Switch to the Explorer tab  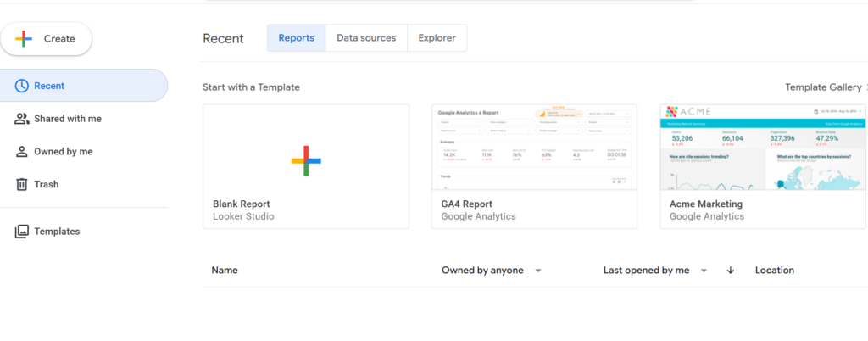coord(437,38)
